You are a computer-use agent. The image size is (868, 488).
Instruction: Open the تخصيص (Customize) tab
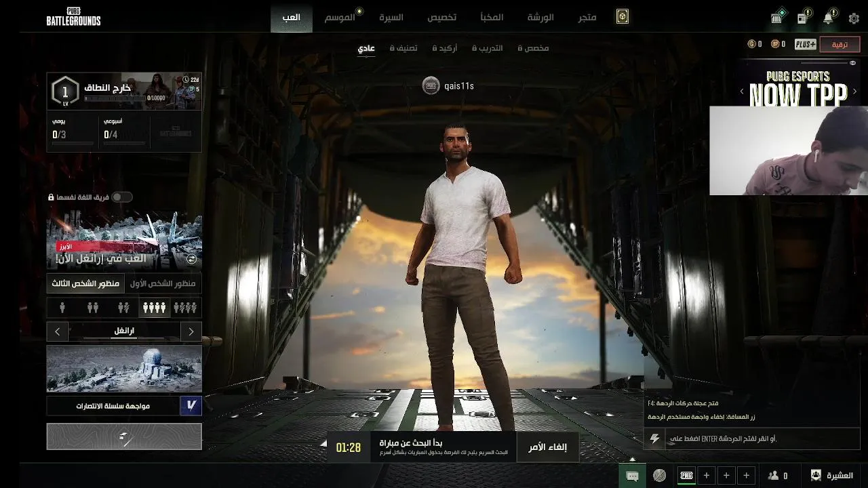[441, 17]
